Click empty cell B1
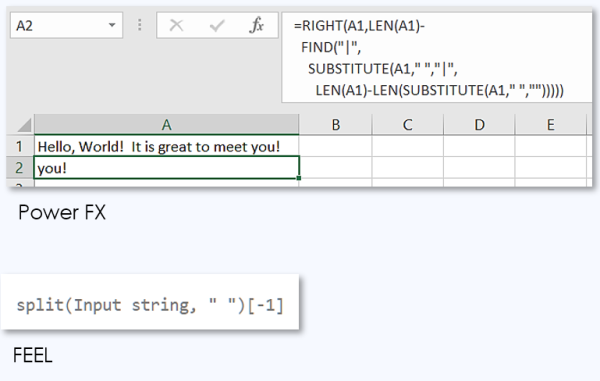The image size is (600, 381). [x=335, y=146]
